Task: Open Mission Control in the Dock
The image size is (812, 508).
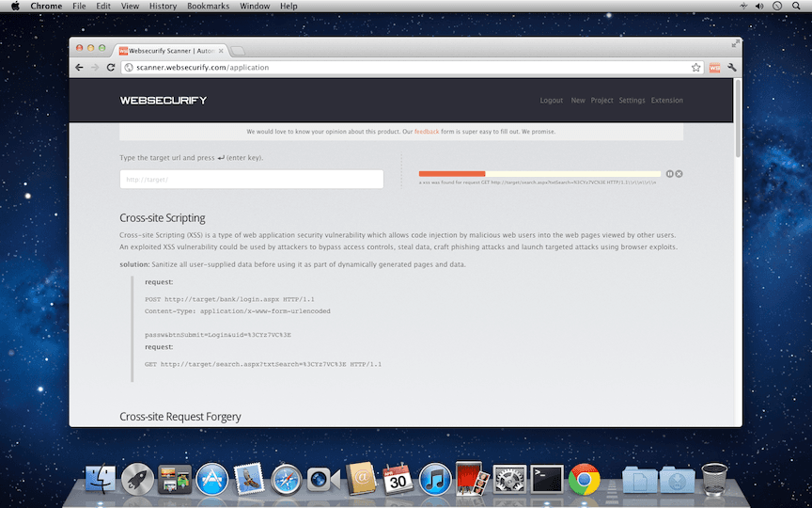Action: [175, 479]
